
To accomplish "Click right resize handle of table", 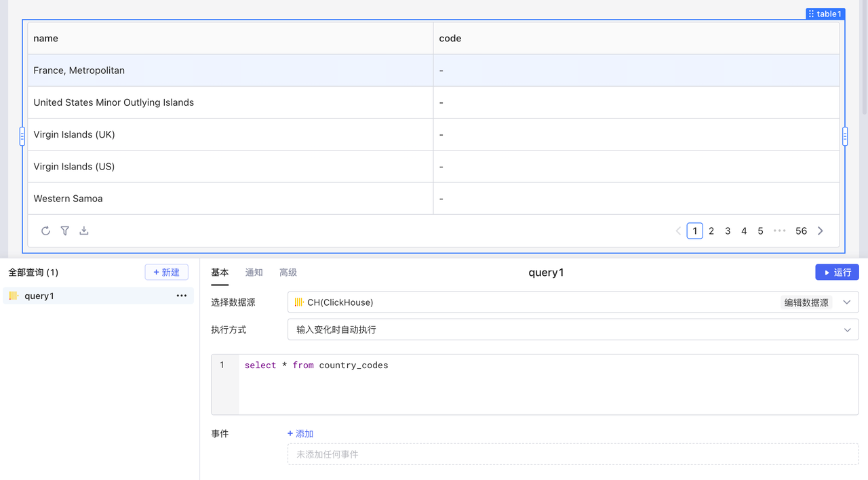I will pos(845,136).
